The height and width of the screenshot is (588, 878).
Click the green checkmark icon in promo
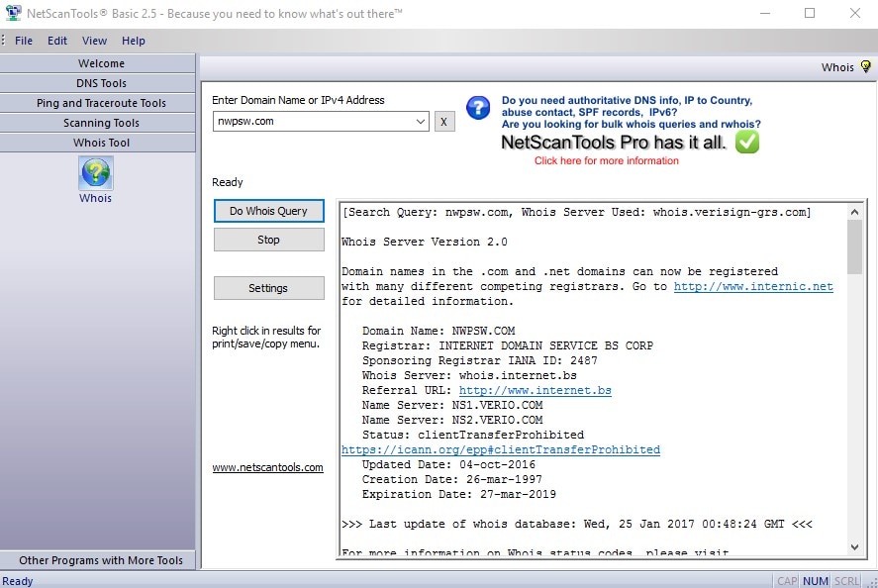click(x=747, y=142)
